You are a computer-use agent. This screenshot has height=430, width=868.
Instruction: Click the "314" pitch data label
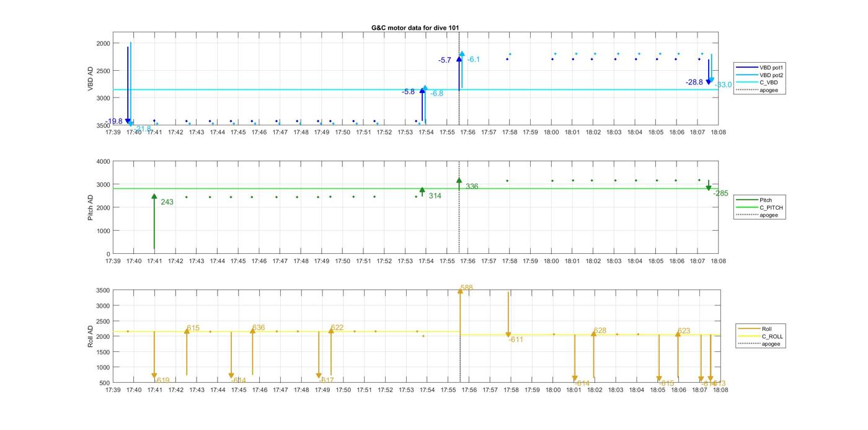(435, 196)
